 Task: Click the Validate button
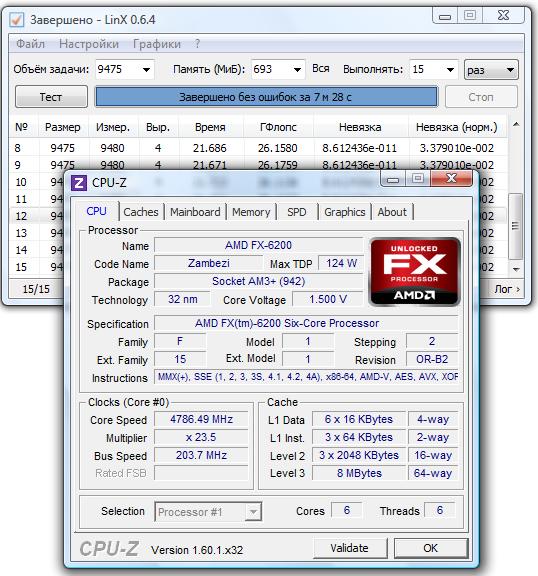[350, 548]
